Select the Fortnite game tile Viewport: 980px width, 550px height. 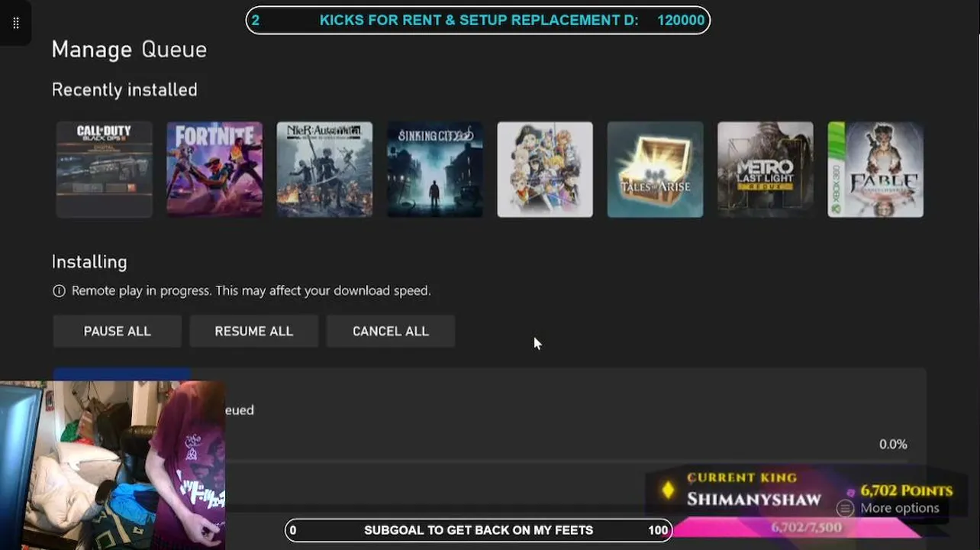[214, 170]
